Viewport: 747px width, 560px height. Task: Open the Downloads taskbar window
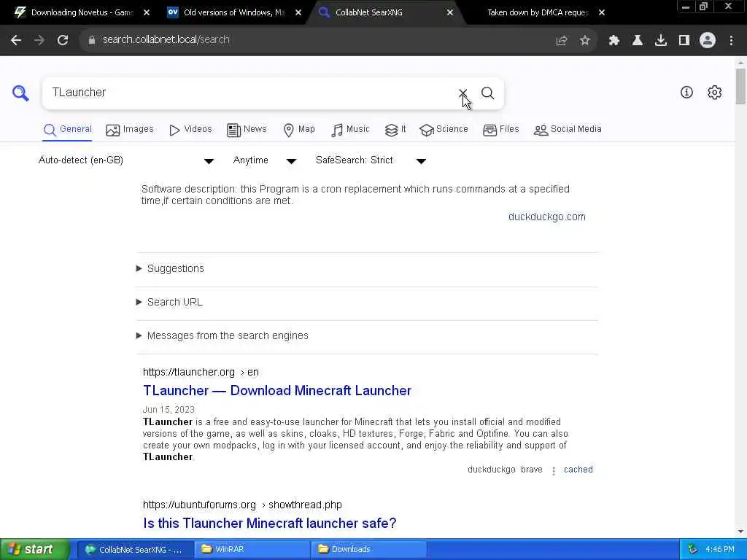pyautogui.click(x=368, y=549)
